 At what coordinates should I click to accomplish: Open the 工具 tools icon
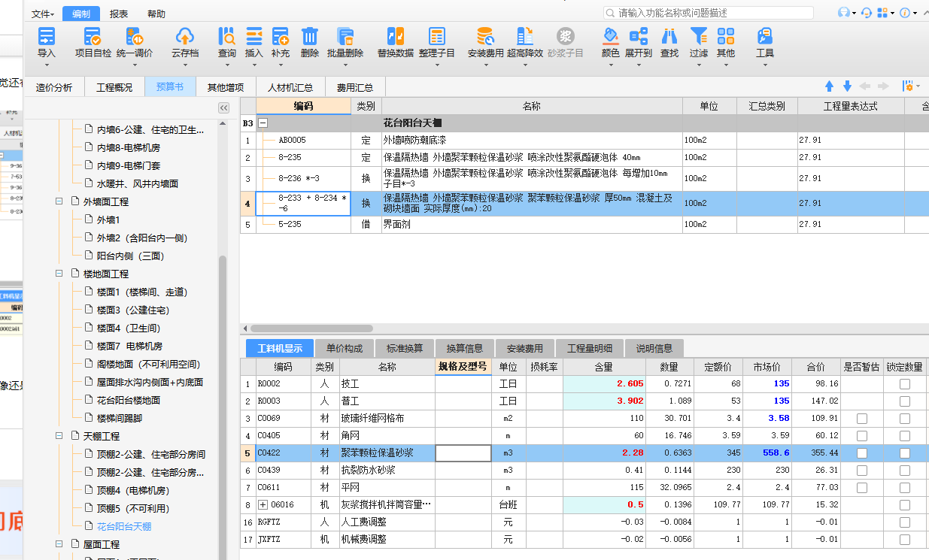coord(764,36)
